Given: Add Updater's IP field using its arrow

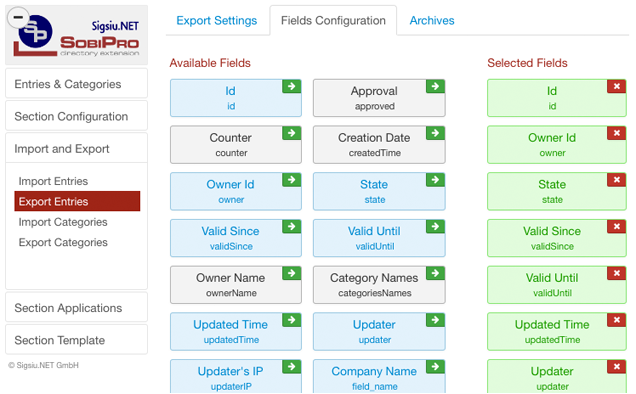Looking at the screenshot, I should point(291,366).
